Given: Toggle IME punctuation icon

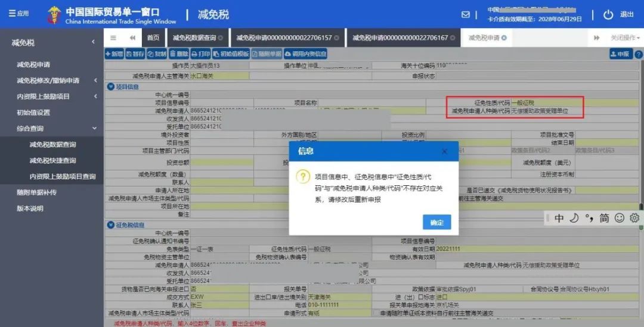Looking at the screenshot, I should point(589,218).
